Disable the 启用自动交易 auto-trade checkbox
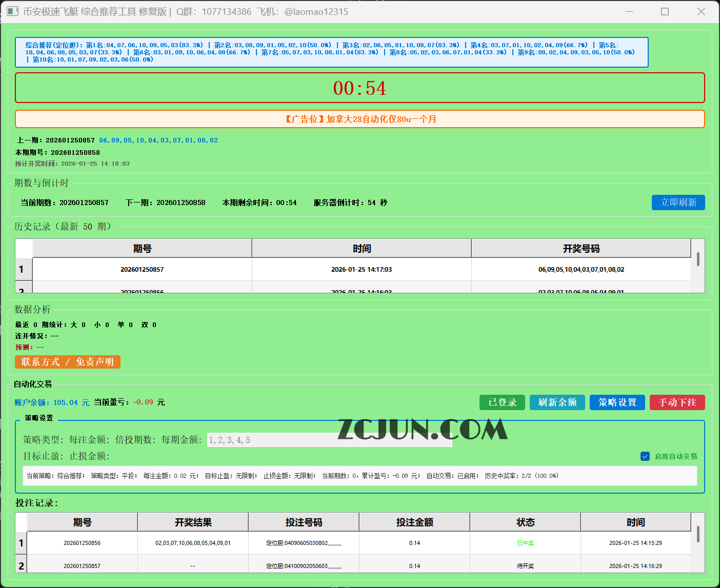This screenshot has height=588, width=720. pos(645,456)
